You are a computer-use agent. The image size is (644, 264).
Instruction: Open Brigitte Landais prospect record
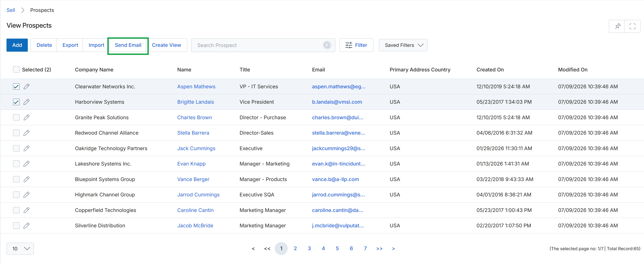(x=196, y=102)
